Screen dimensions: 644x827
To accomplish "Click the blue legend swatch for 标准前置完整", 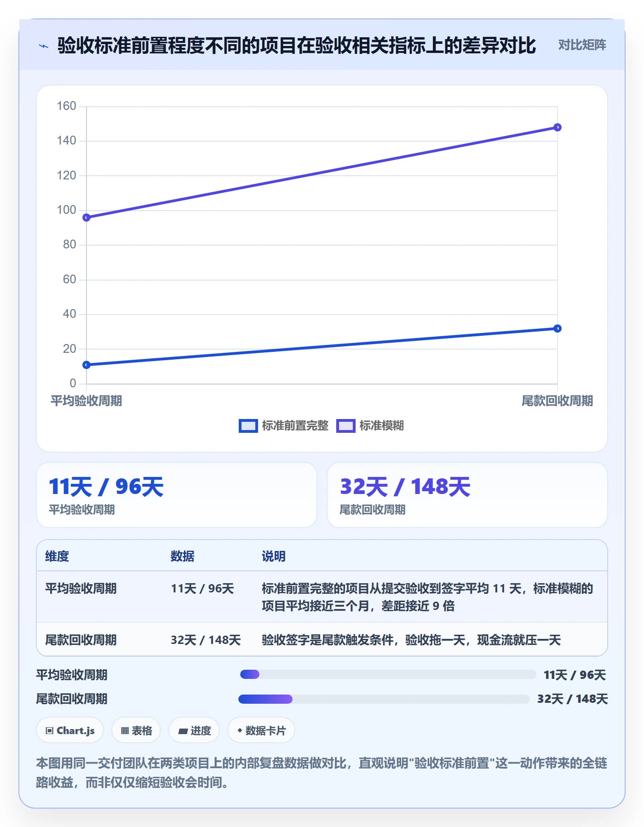I will point(248,426).
